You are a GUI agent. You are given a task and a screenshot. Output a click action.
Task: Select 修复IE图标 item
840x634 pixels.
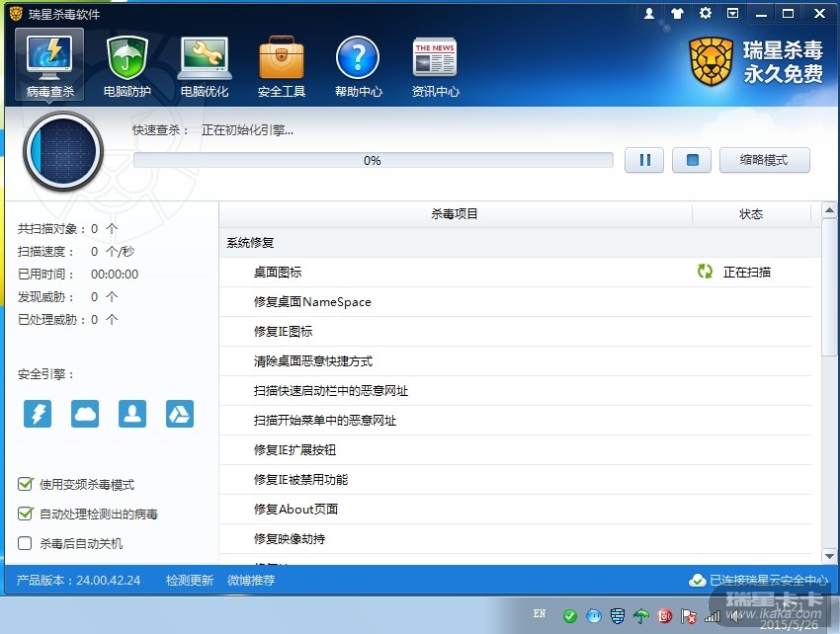515,332
